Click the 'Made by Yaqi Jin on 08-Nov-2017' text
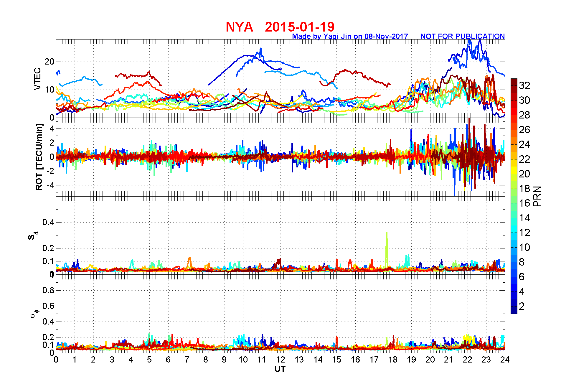This screenshot has width=561, height=392. click(350, 36)
